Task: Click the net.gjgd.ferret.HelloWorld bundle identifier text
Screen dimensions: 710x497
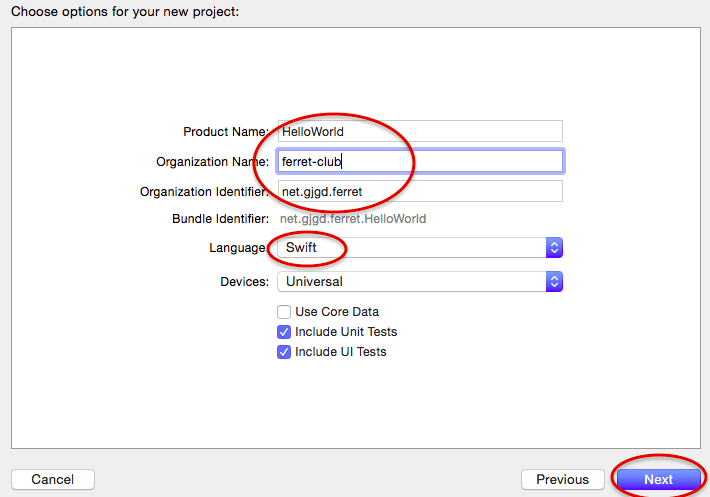Action: point(353,218)
